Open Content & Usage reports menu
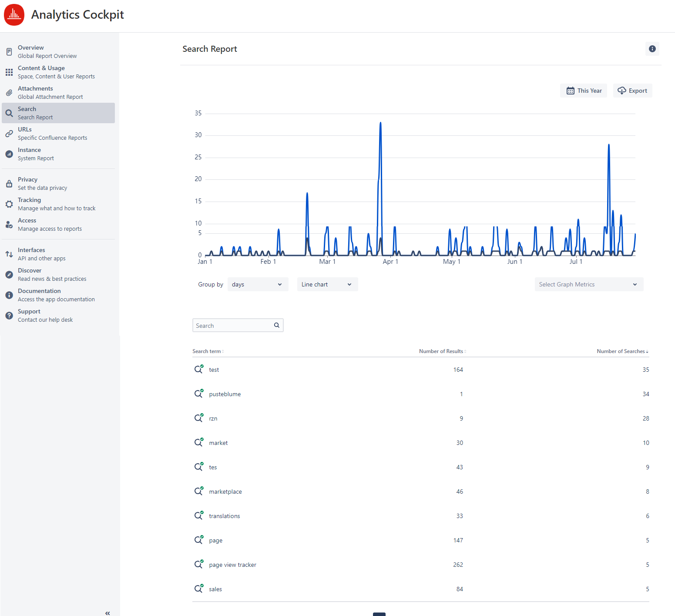675x616 pixels. tap(56, 72)
